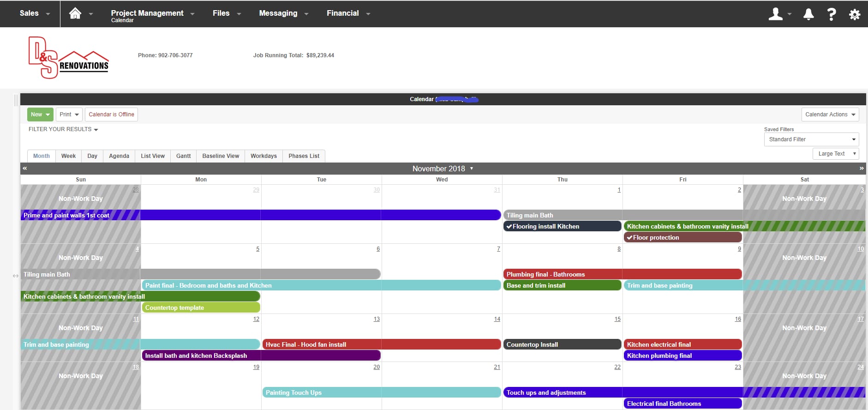Open Financial menu
This screenshot has height=410, width=868.
click(x=348, y=13)
